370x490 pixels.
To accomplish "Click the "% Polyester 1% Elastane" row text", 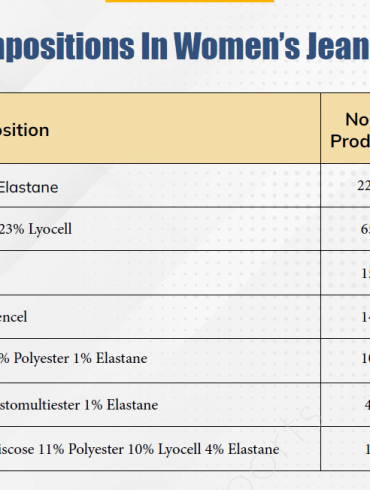I will 73,358.
